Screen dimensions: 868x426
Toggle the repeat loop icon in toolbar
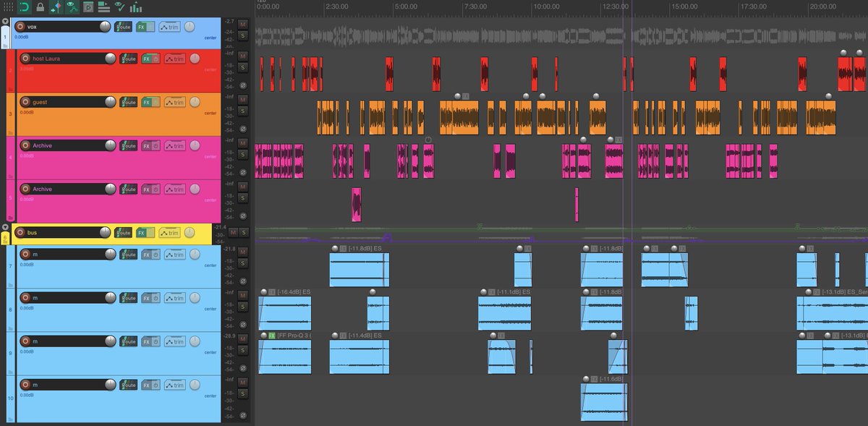click(x=25, y=7)
